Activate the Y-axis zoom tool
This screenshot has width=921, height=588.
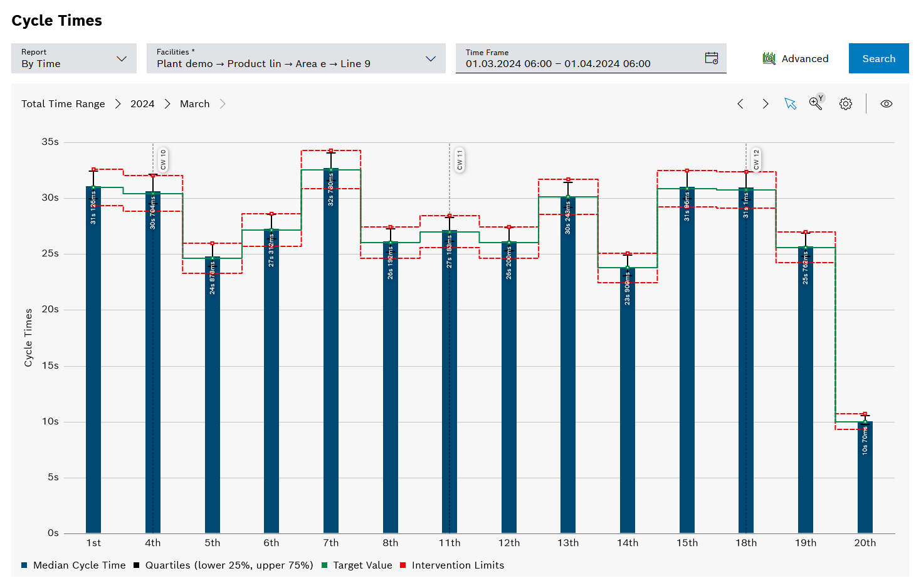pyautogui.click(x=816, y=103)
